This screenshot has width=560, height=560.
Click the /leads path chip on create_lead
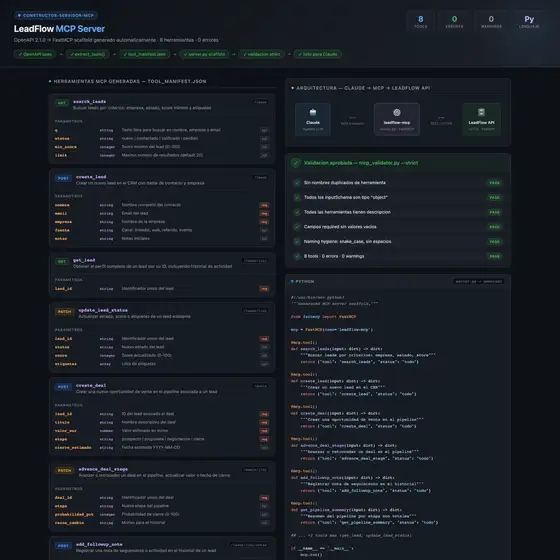(x=260, y=177)
